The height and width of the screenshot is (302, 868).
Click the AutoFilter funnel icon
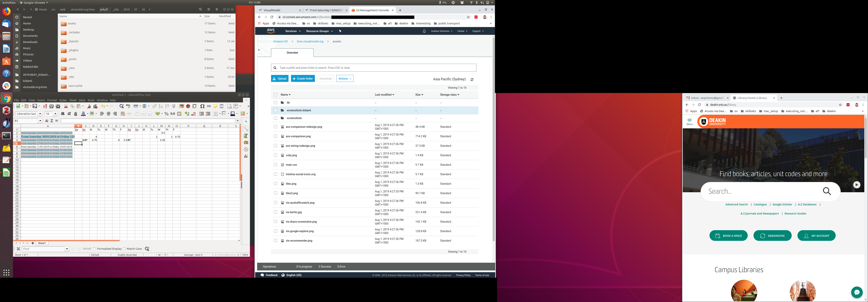(174, 106)
